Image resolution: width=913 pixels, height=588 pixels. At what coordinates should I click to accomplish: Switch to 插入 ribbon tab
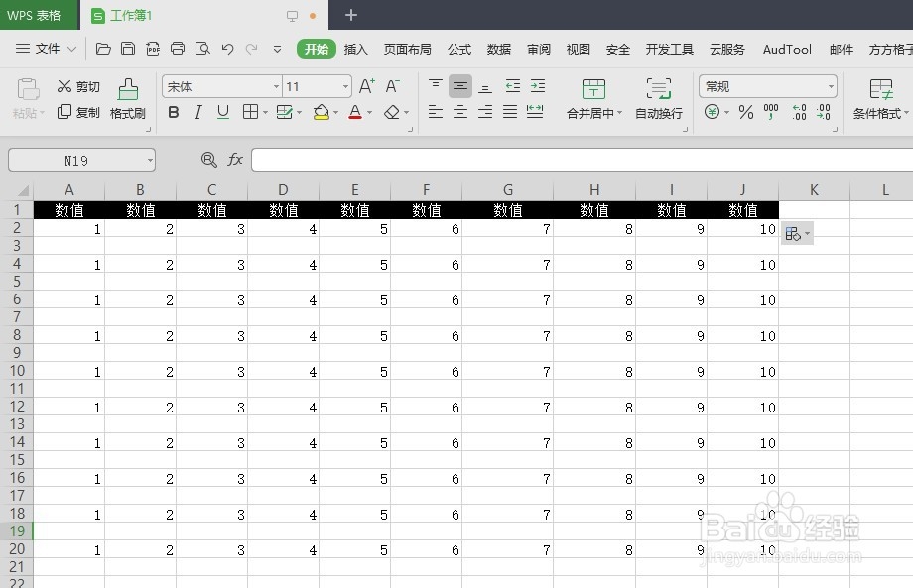point(355,49)
